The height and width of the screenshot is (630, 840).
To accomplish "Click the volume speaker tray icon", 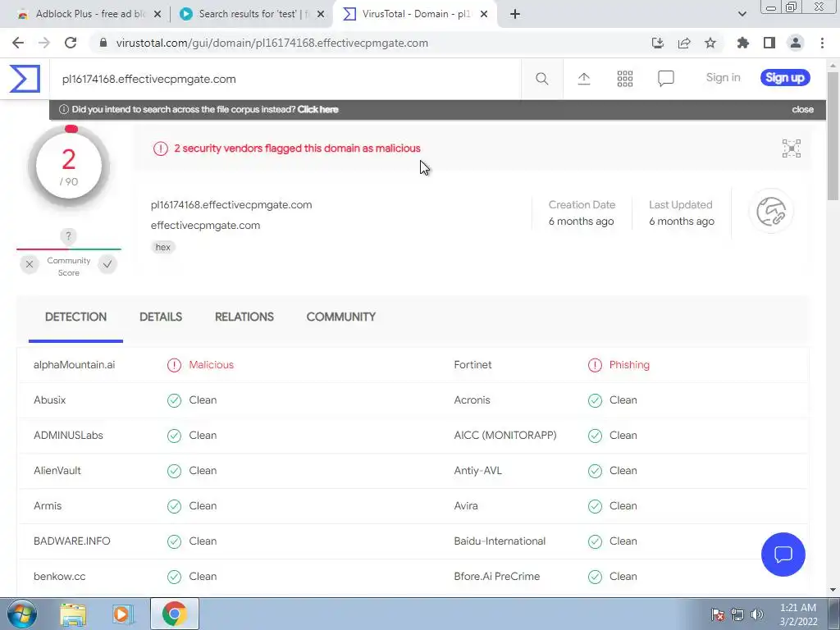I will 756,614.
